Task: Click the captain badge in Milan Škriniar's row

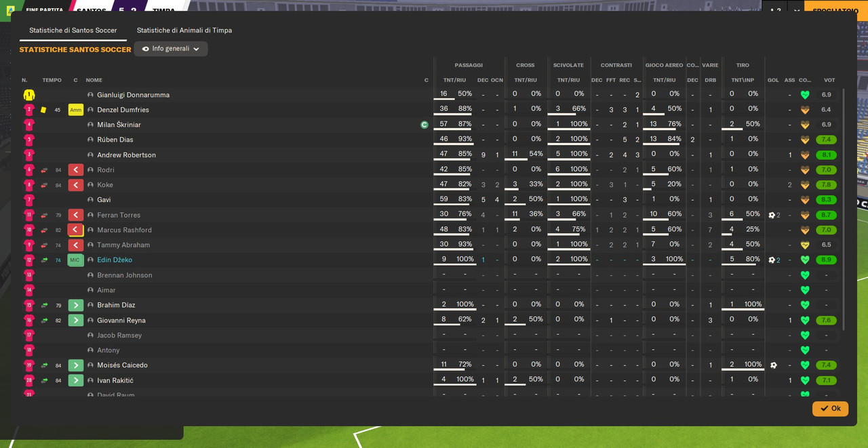Action: [x=425, y=125]
